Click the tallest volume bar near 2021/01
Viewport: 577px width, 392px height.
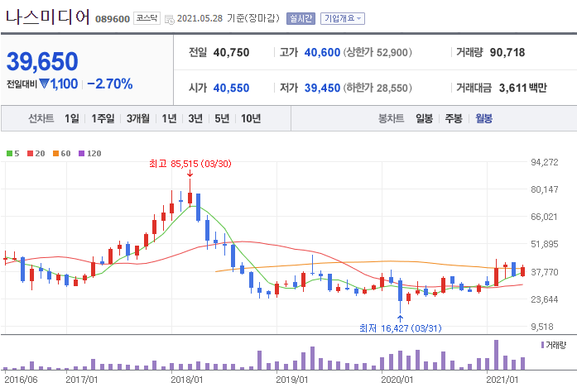496,355
